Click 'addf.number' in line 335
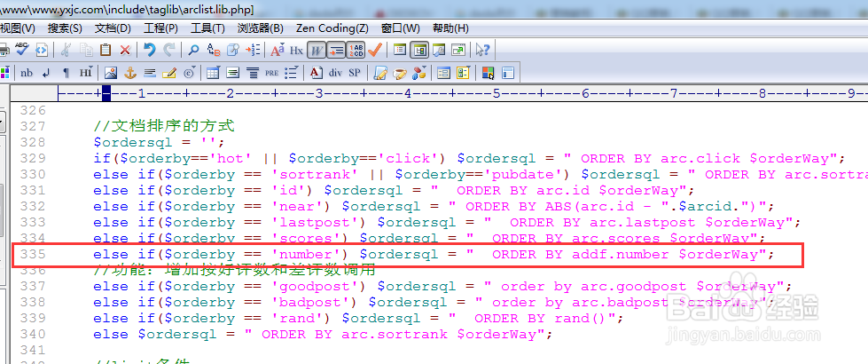868x364 pixels. pyautogui.click(x=620, y=254)
